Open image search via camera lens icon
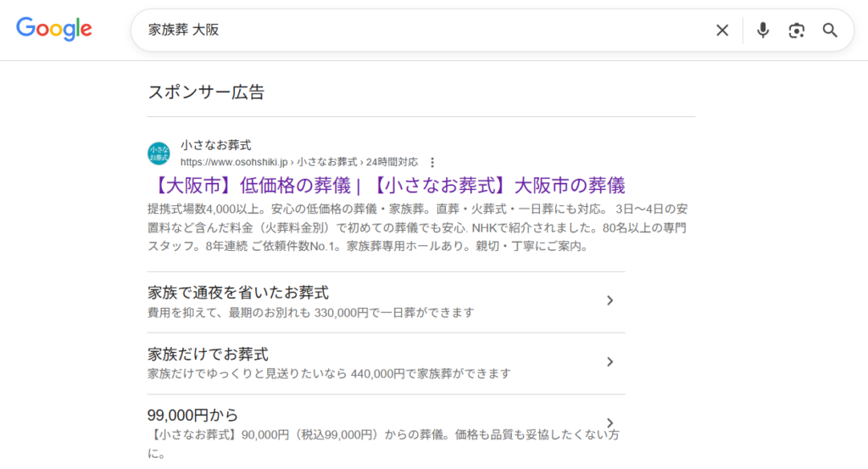Viewport: 868px width, 469px height. tap(797, 31)
